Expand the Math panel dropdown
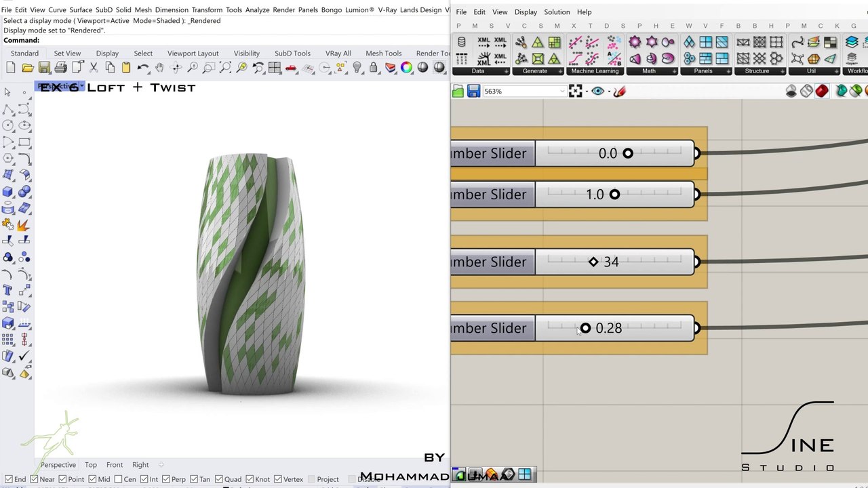This screenshot has height=488, width=868. (674, 71)
